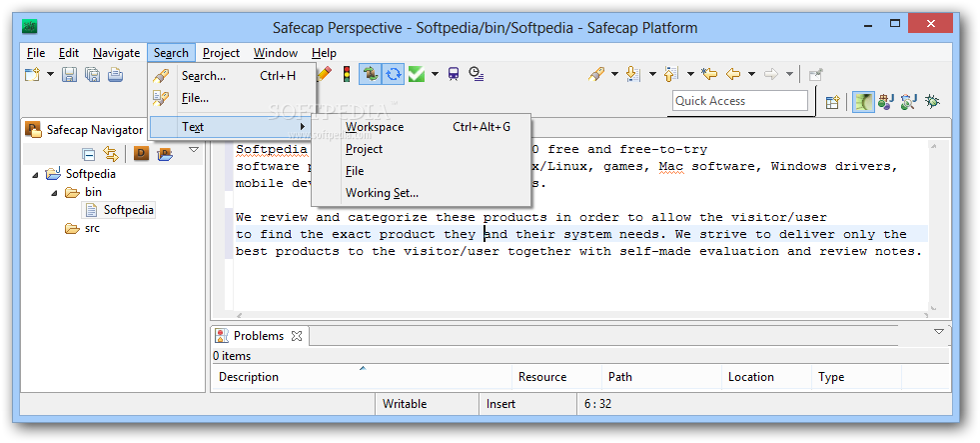Open the Edit menu
Image resolution: width=980 pixels, height=443 pixels.
click(69, 53)
